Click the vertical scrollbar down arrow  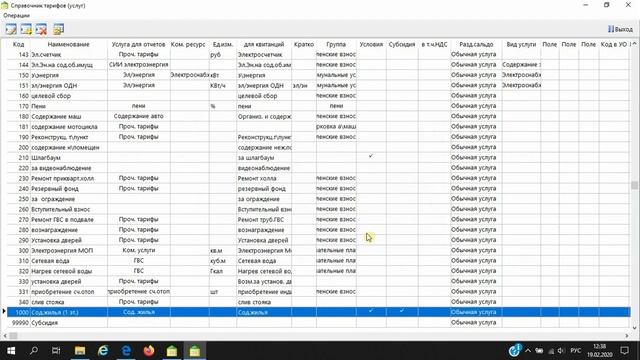pyautogui.click(x=634, y=327)
